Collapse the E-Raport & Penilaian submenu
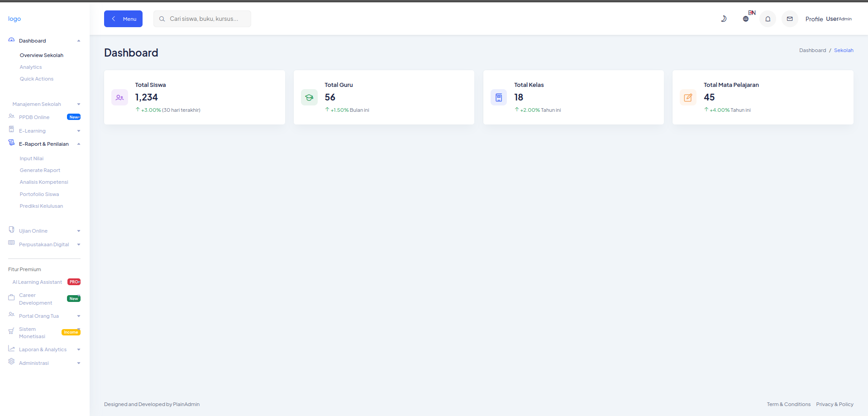This screenshot has height=416, width=868. [x=44, y=144]
